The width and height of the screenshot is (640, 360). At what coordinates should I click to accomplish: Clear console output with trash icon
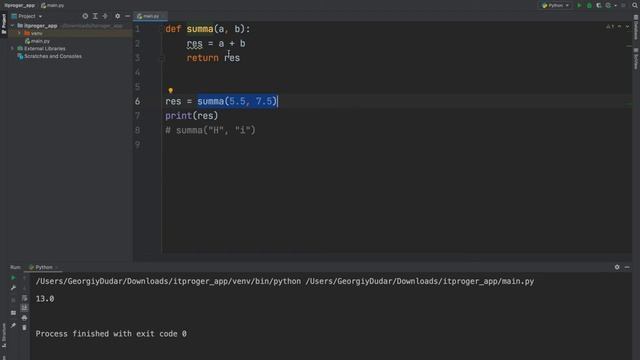(24, 327)
